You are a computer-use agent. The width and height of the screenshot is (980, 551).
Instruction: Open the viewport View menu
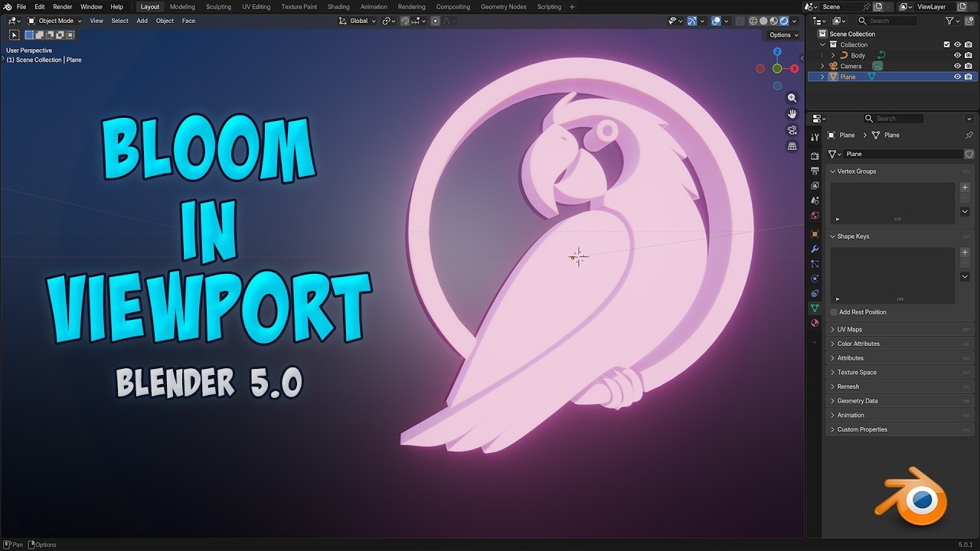pos(96,21)
